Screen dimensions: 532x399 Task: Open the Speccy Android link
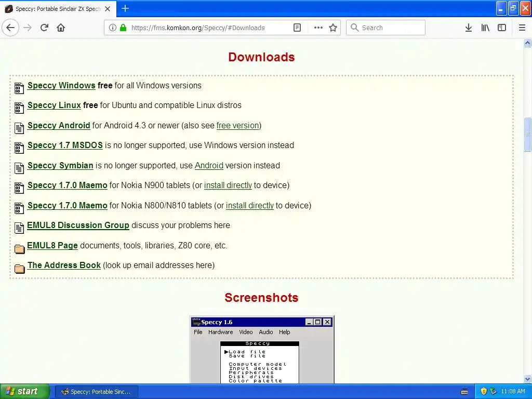tap(59, 126)
